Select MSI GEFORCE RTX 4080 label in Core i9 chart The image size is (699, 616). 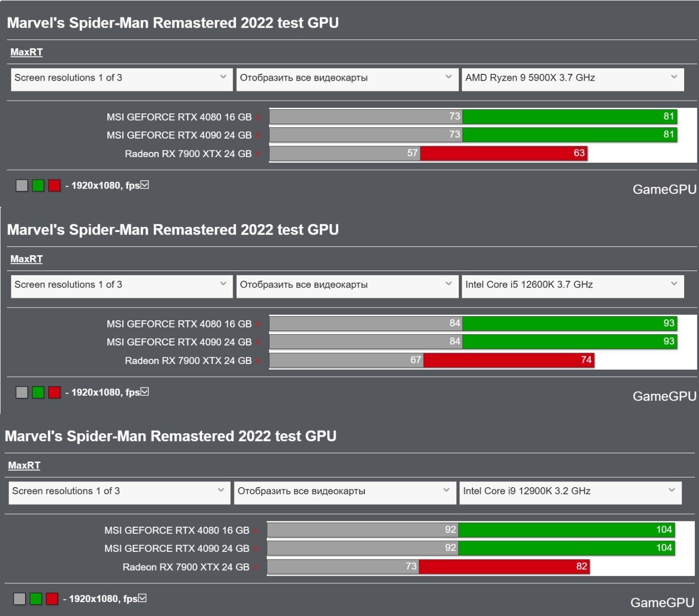(x=177, y=531)
